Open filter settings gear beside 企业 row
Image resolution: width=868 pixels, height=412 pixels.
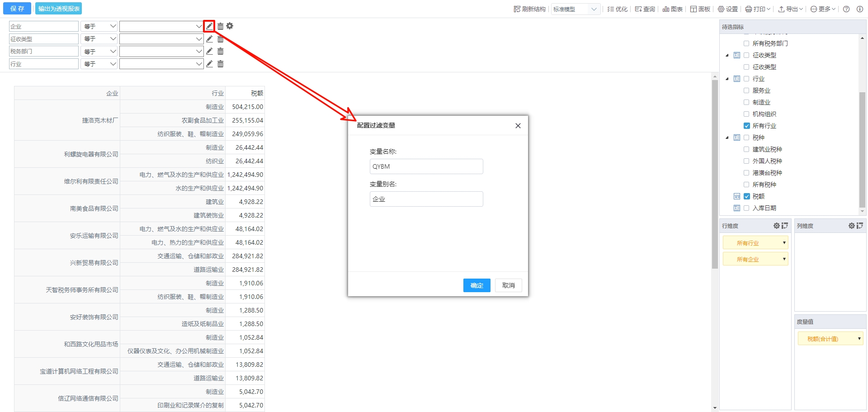230,26
